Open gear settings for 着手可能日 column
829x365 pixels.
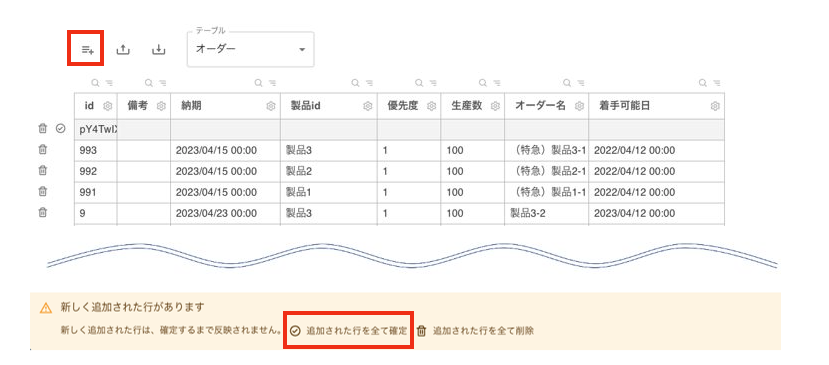(x=715, y=106)
